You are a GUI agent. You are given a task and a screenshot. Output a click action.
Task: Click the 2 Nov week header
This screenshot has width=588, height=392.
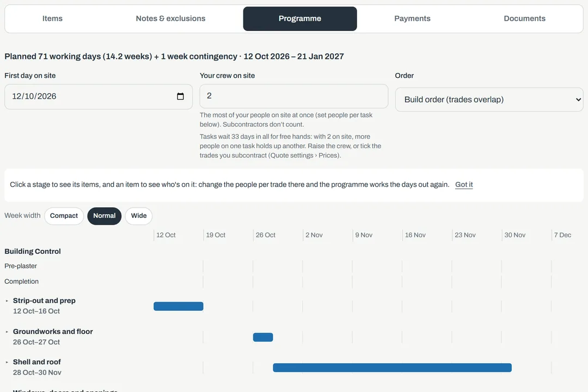(314, 235)
